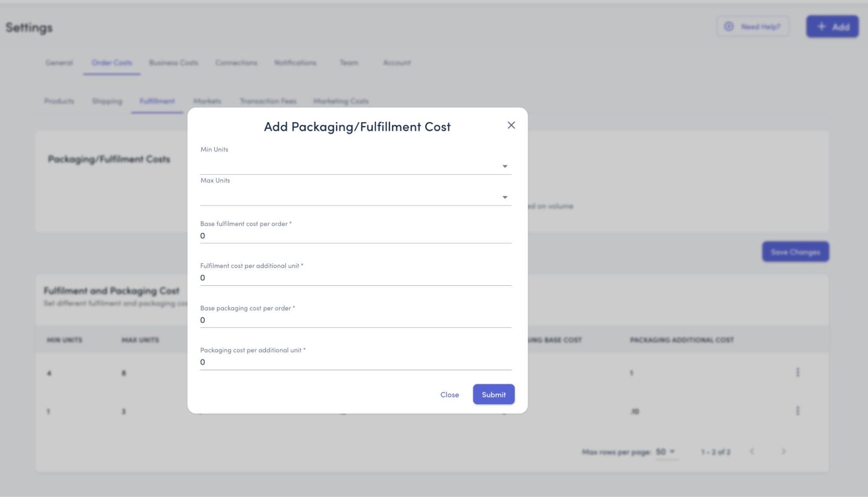
Task: Click the Close text button in dialog
Action: [449, 394]
